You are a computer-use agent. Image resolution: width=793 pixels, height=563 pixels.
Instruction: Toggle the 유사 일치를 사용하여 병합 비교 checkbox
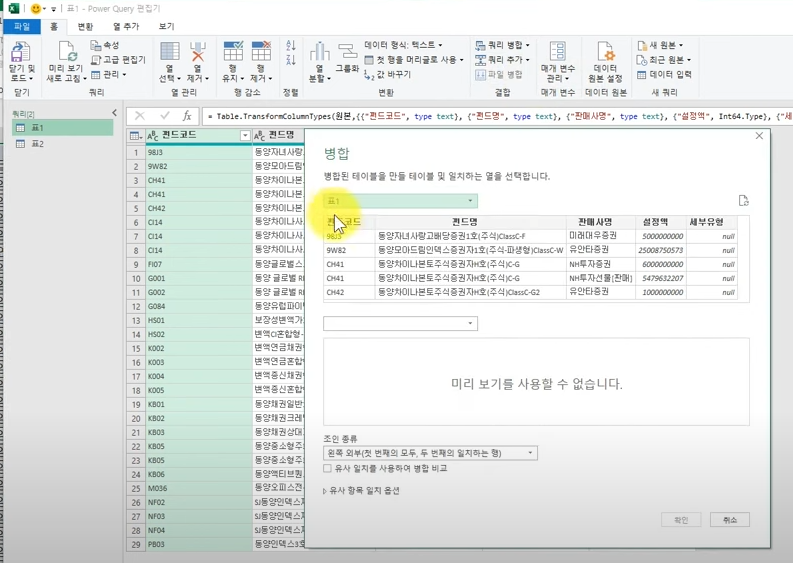(x=327, y=468)
